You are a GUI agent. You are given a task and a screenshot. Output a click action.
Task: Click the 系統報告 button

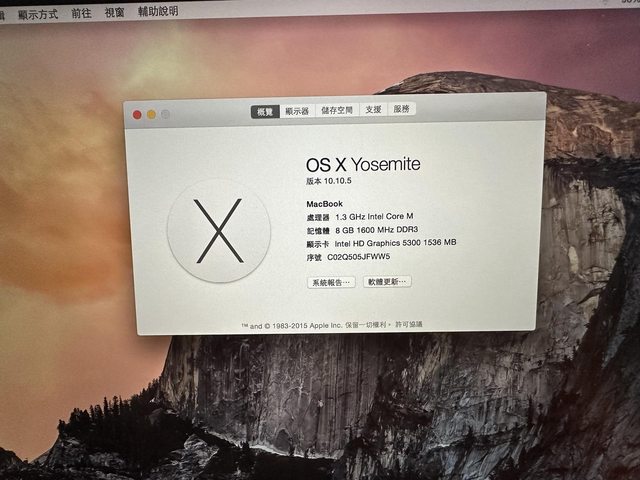(x=331, y=282)
